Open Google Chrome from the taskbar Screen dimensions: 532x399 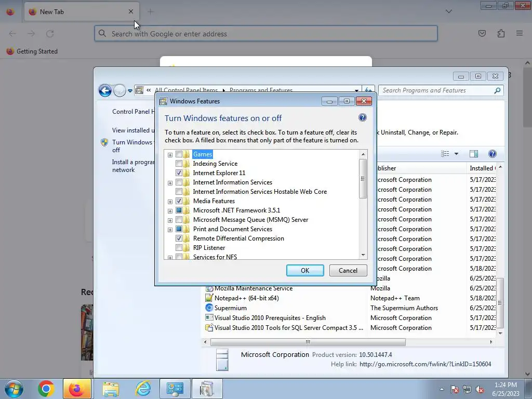click(x=46, y=389)
